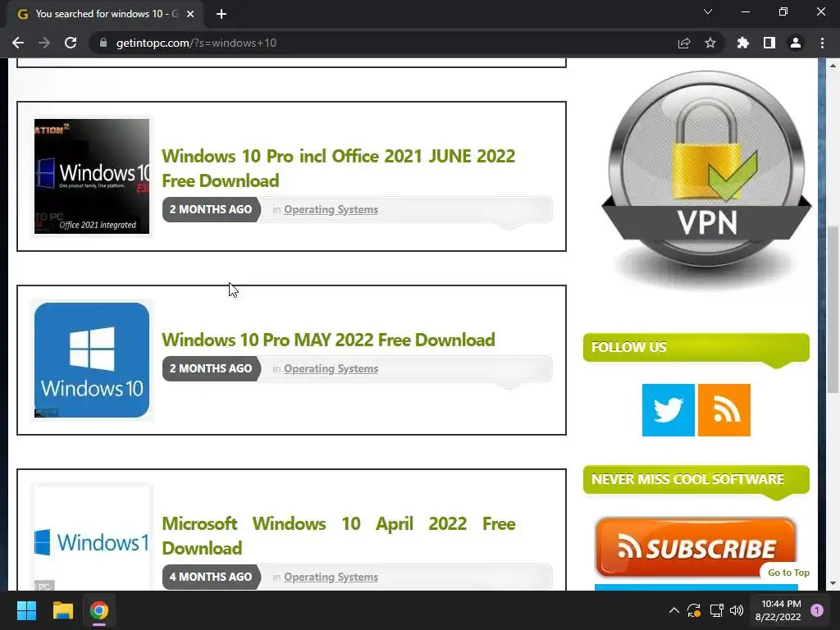Select the 'You searched for windows 10' tab
The height and width of the screenshot is (630, 840).
pos(104,14)
